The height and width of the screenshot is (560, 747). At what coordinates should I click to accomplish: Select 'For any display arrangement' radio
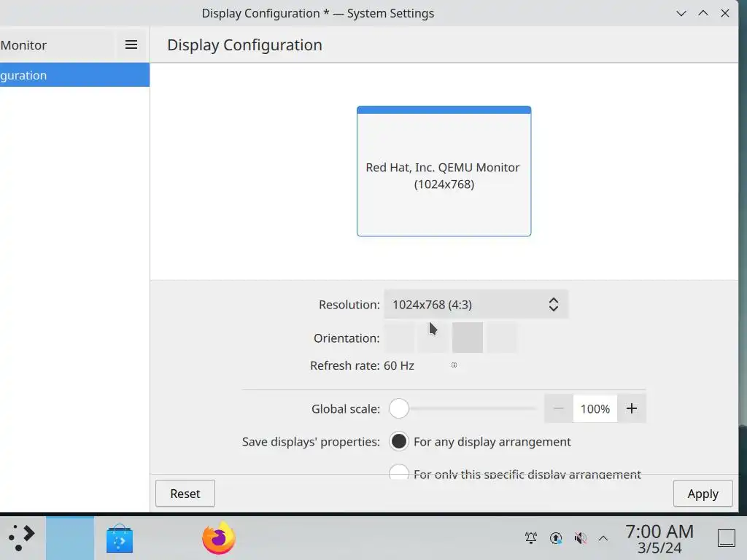point(399,441)
